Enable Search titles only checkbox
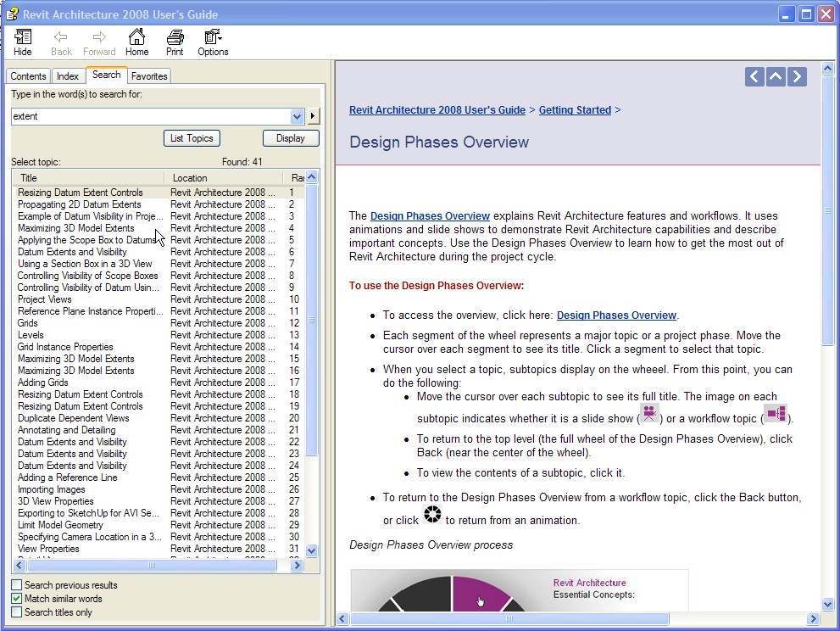The height and width of the screenshot is (631, 840). pyautogui.click(x=17, y=612)
